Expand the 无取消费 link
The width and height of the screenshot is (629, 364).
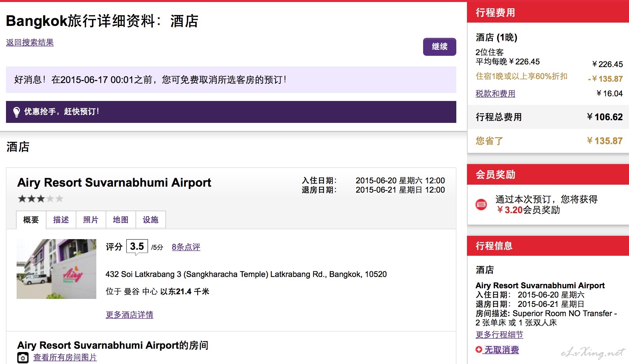(x=501, y=350)
